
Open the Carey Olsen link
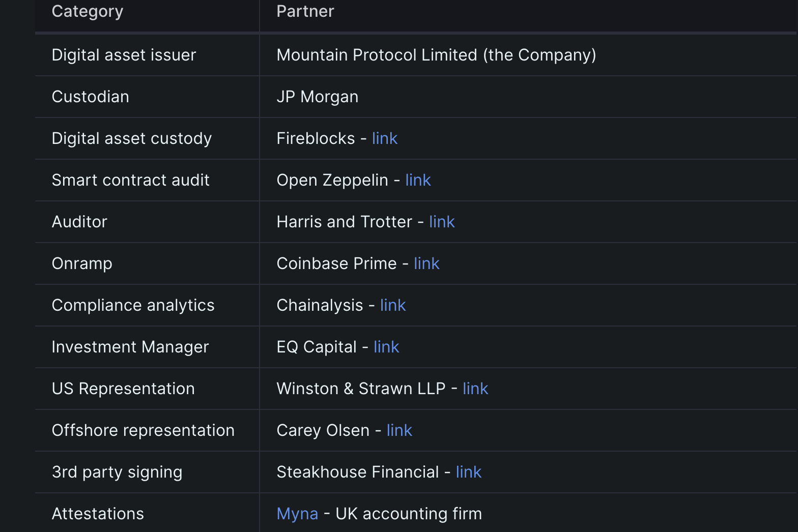tap(399, 430)
